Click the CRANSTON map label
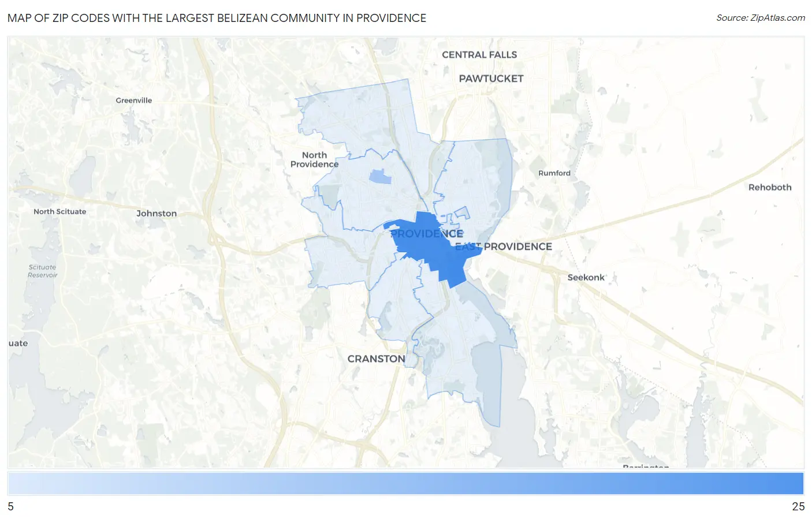The image size is (812, 519). pyautogui.click(x=376, y=359)
